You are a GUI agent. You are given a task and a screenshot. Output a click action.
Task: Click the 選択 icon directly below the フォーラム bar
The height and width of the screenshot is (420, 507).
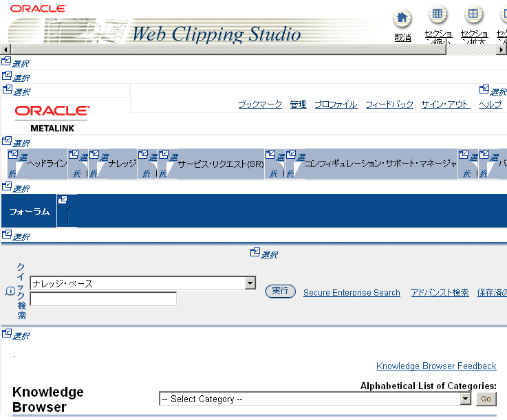coord(7,234)
